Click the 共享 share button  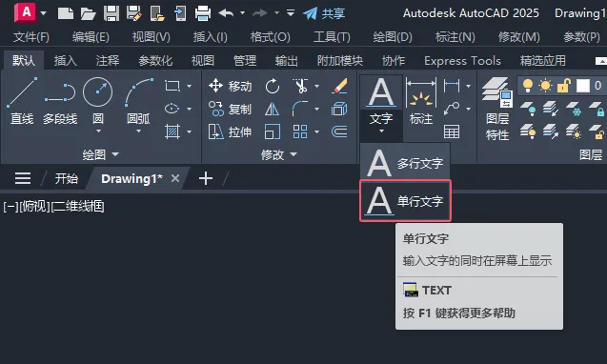[324, 13]
